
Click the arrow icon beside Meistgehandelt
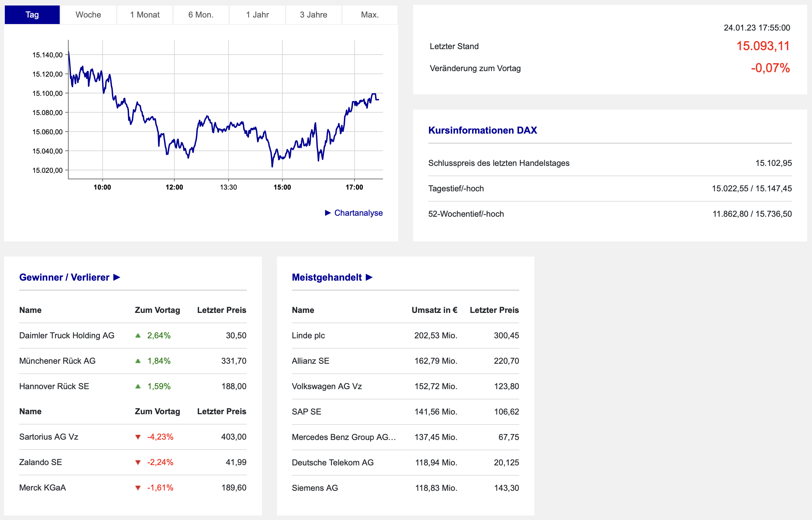pyautogui.click(x=369, y=277)
